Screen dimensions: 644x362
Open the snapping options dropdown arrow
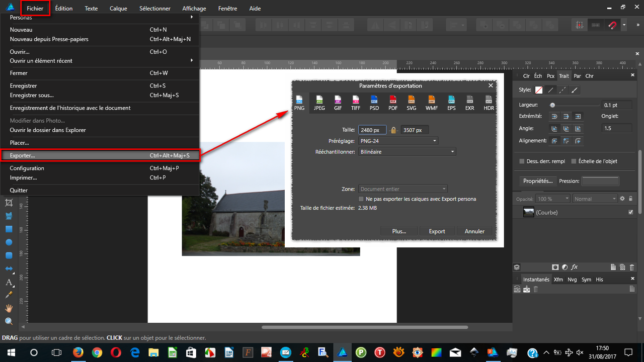624,25
